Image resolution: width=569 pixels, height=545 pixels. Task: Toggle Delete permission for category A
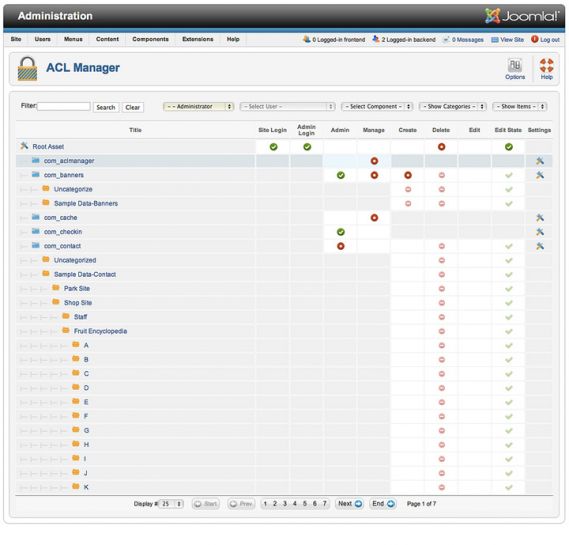click(x=441, y=345)
